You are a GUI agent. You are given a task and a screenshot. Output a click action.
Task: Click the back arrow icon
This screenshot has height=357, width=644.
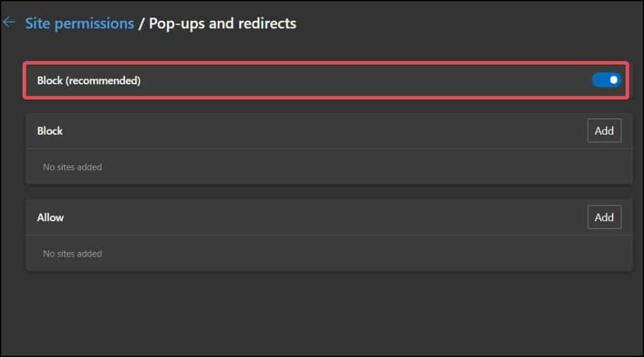[9, 23]
